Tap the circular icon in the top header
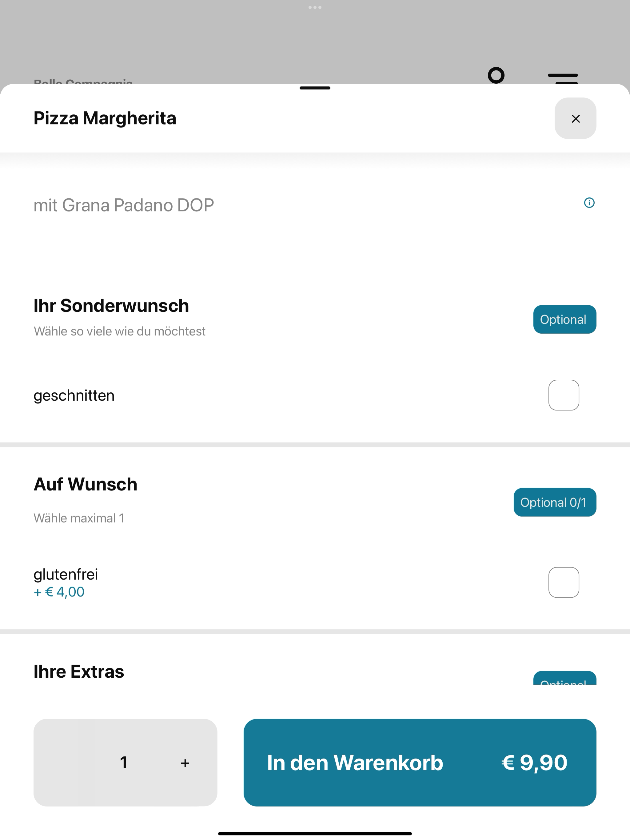The width and height of the screenshot is (630, 840). pyautogui.click(x=496, y=75)
